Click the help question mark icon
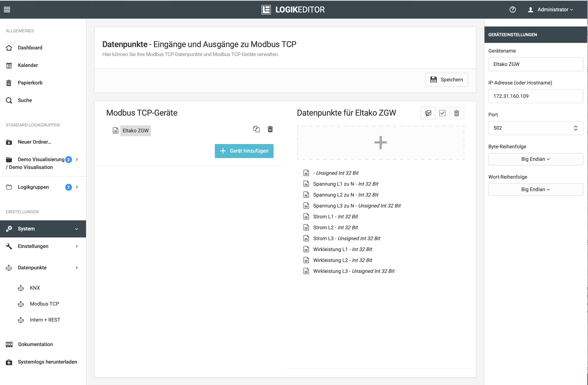 [512, 9]
